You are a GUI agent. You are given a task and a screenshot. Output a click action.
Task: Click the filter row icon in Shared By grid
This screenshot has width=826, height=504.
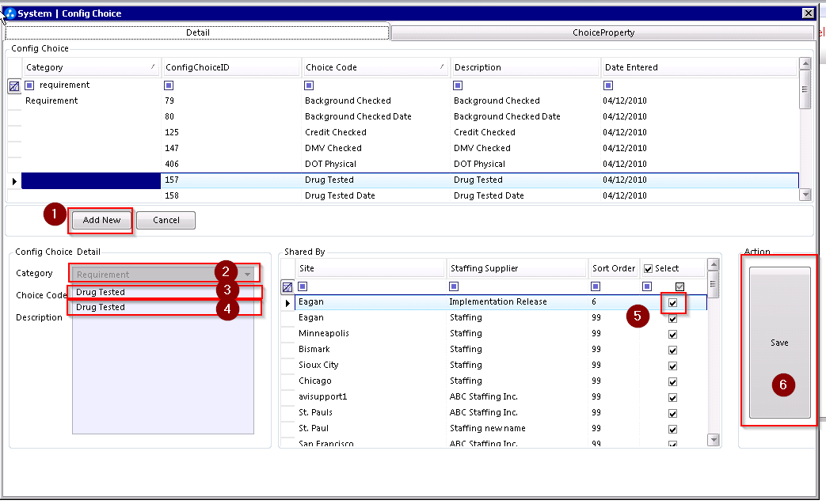pyautogui.click(x=287, y=287)
